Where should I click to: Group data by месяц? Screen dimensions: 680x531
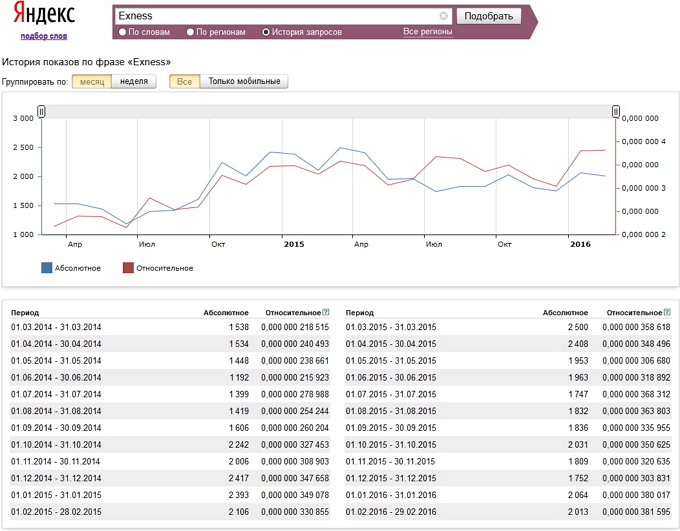click(x=92, y=82)
